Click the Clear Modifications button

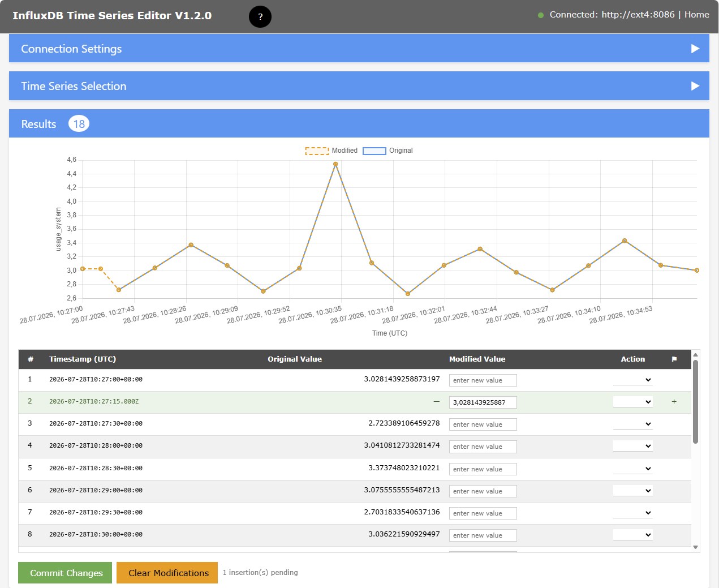point(167,573)
